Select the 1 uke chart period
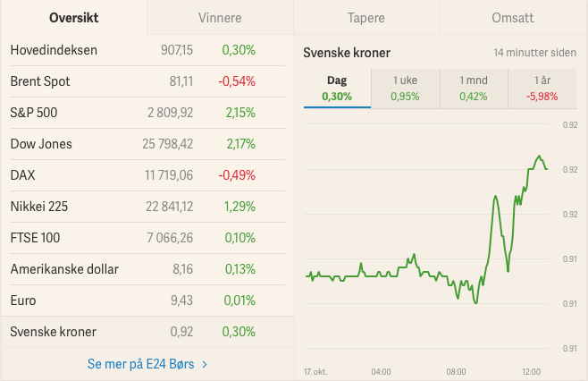 click(406, 89)
